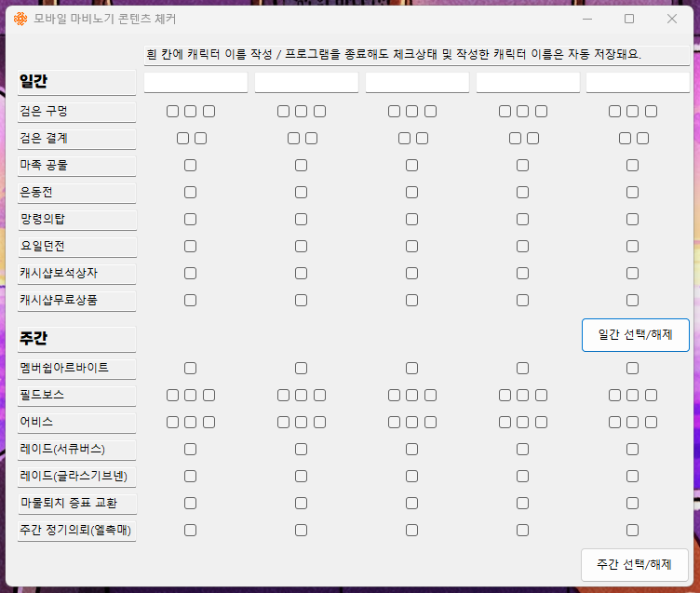700x593 pixels.
Task: Check 레이드(글라스기브넨) for second character
Action: click(x=302, y=477)
